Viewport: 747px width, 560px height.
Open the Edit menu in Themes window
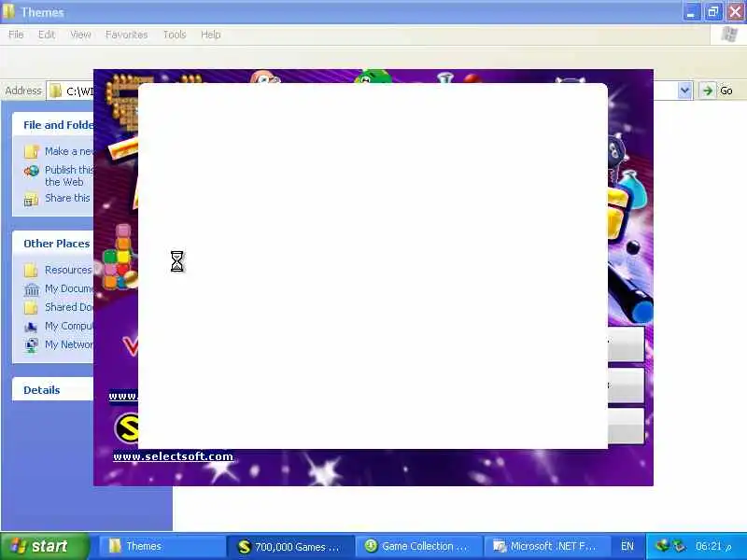pos(46,35)
